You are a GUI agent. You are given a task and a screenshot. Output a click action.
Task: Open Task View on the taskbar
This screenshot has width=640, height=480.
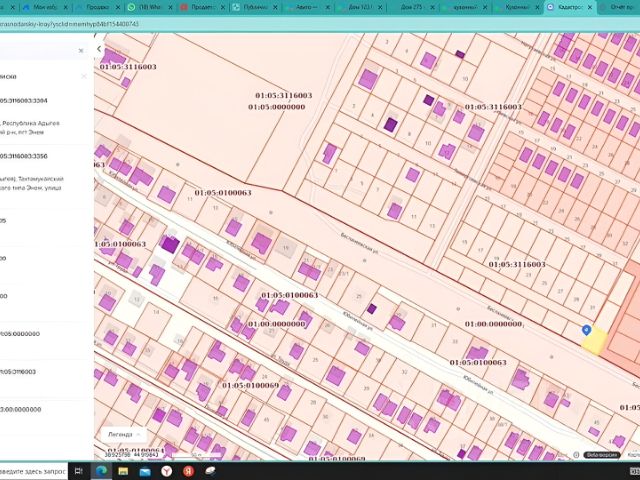coord(78,471)
